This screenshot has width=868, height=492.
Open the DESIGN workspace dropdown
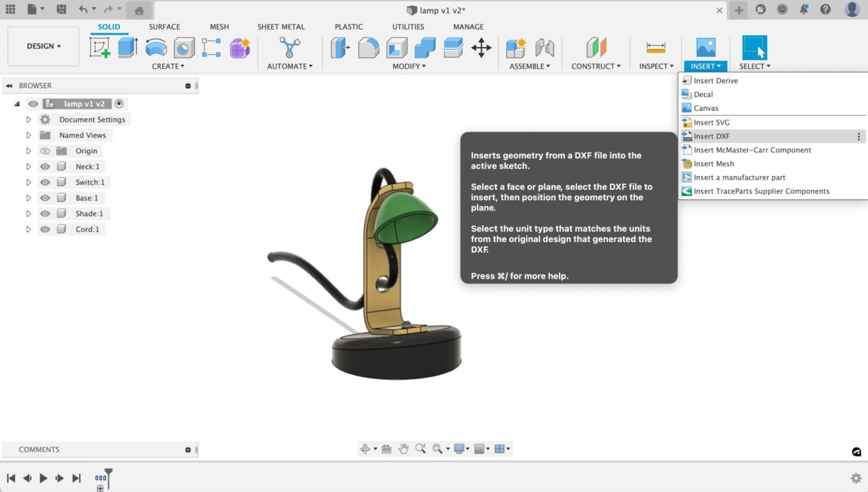[x=43, y=46]
